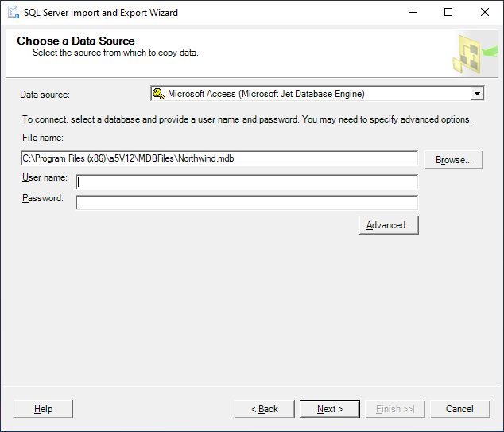
Task: Maximize the wizard window
Action: tap(448, 12)
